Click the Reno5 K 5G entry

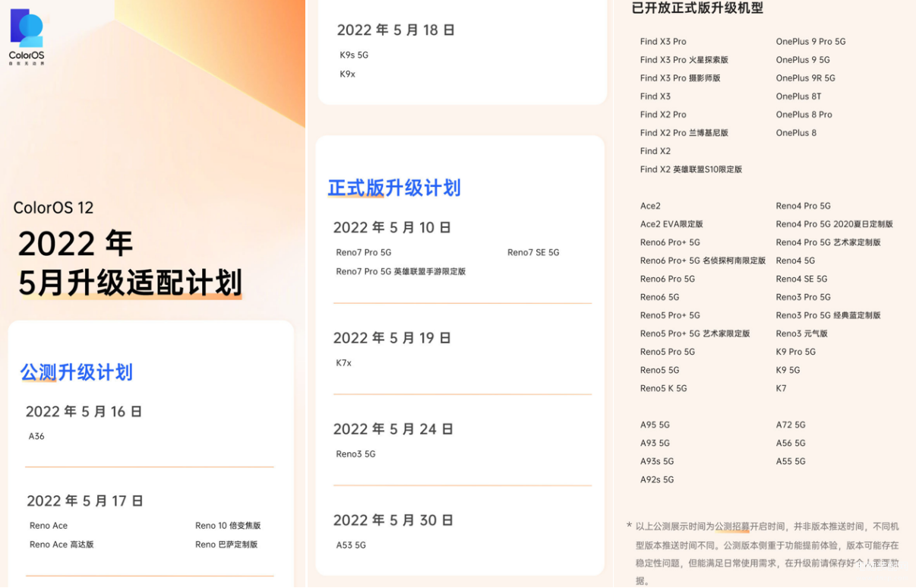coord(663,388)
